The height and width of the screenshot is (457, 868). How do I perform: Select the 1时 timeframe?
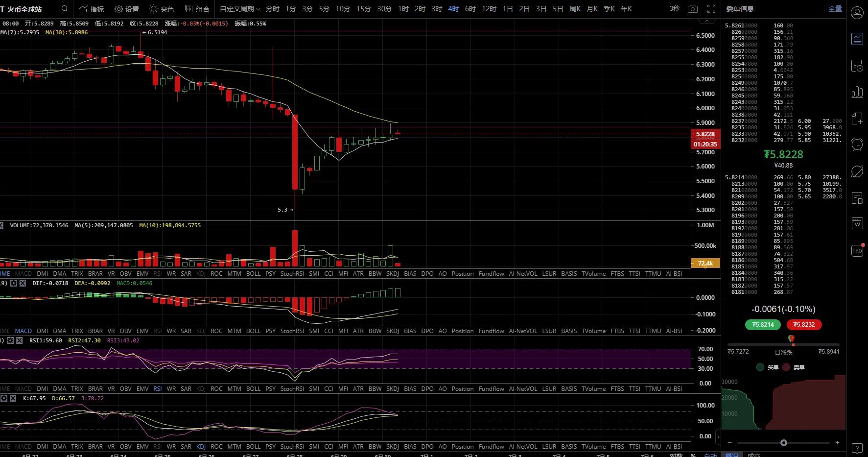click(x=403, y=9)
